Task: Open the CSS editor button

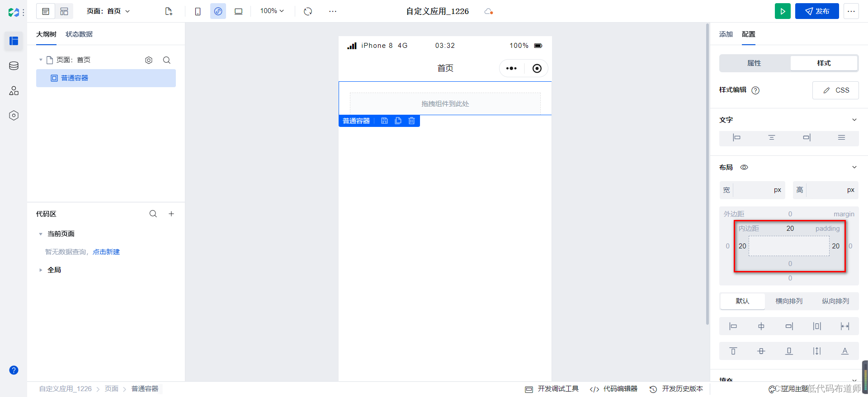Action: [x=835, y=90]
